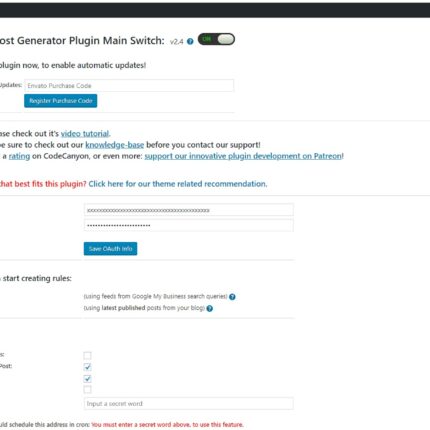430x430 pixels.
Task: Tick the first unchecked checkbox in settings
Action: click(x=87, y=355)
